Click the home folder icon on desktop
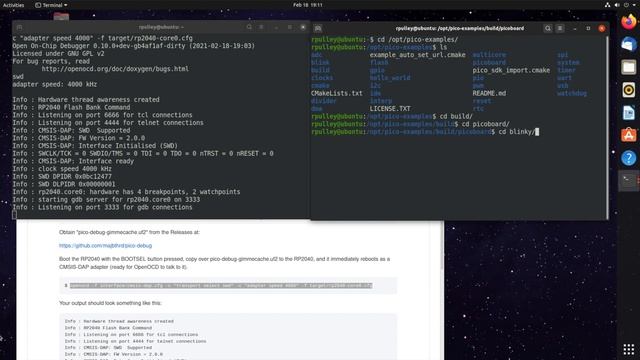 (61, 16)
